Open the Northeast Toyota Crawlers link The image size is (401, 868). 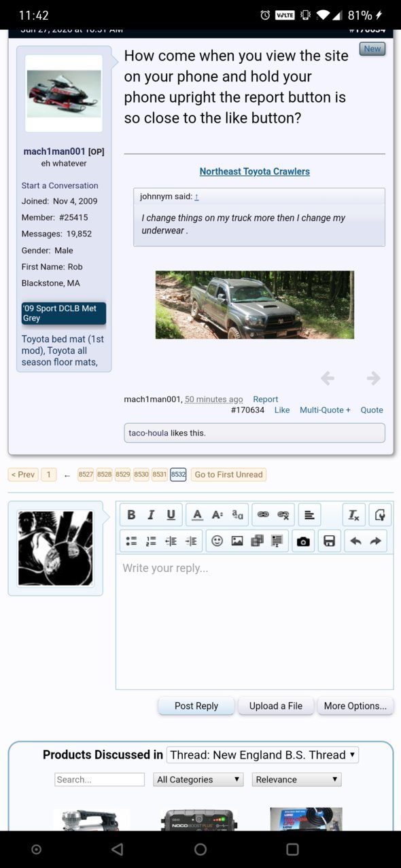(x=255, y=172)
